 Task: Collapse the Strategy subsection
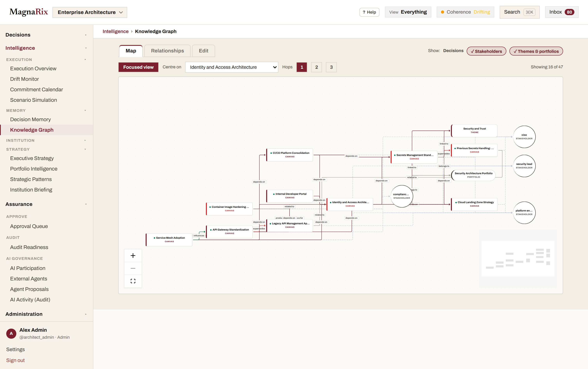point(46,149)
